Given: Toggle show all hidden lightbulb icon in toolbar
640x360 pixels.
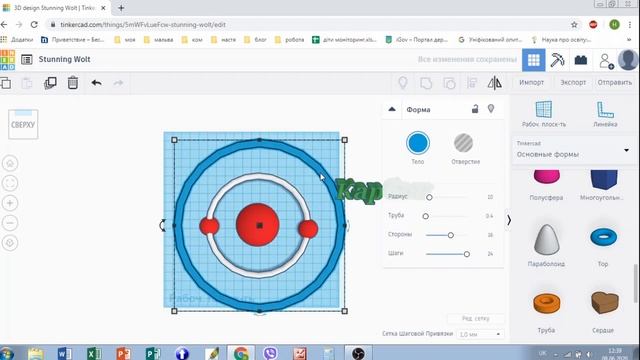Looking at the screenshot, I should pos(403,83).
